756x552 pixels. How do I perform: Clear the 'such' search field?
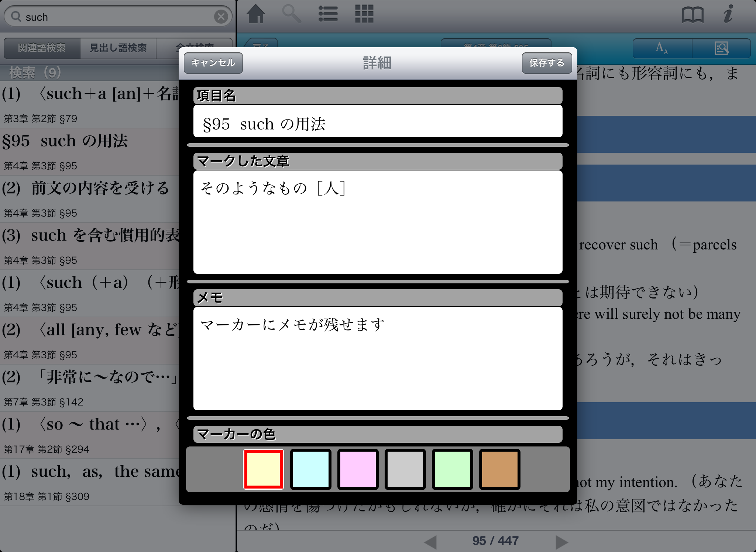(221, 17)
